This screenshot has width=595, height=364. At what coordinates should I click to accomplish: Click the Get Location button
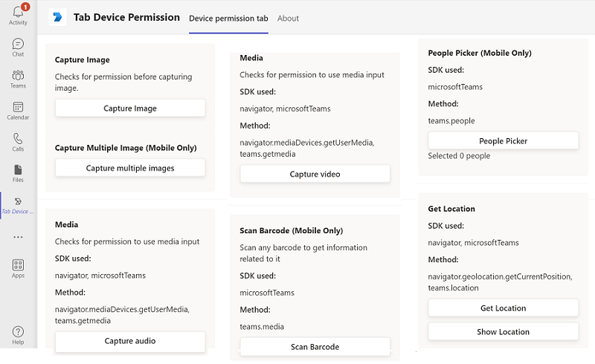[x=504, y=308]
